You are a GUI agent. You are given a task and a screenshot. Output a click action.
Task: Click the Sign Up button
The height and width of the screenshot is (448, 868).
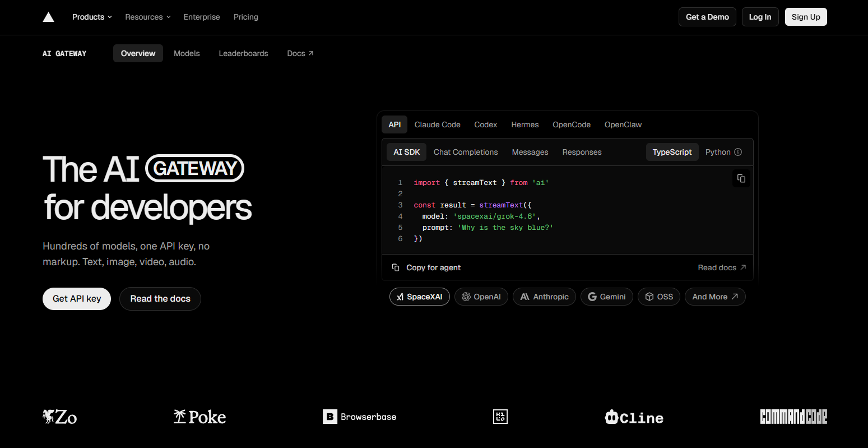click(x=806, y=17)
